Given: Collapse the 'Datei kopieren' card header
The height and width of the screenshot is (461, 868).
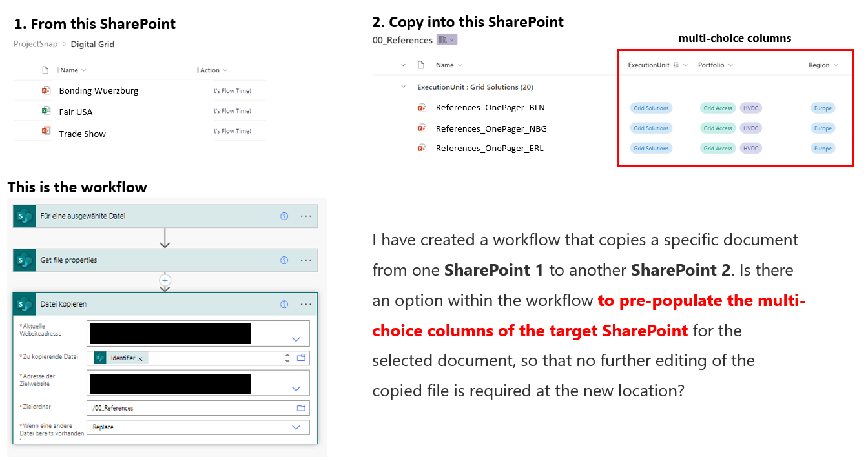Looking at the screenshot, I should click(x=165, y=304).
